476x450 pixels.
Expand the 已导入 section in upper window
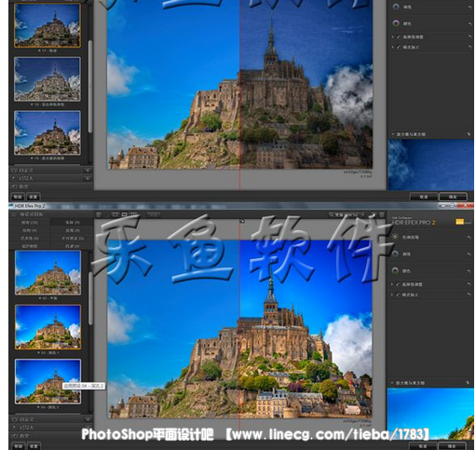click(x=26, y=178)
